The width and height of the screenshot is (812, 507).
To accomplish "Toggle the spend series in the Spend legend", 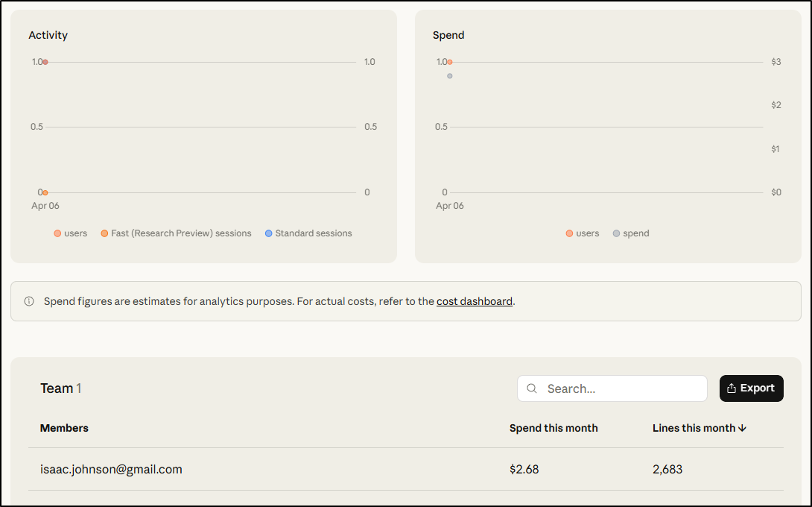I will 630,233.
